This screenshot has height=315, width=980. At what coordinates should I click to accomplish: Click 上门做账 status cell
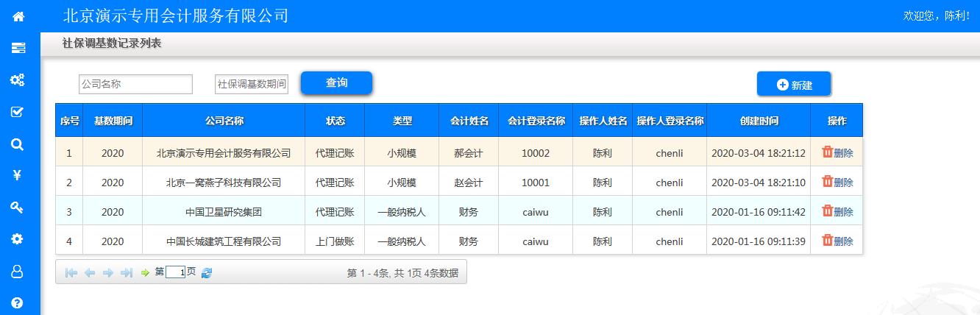(x=335, y=241)
